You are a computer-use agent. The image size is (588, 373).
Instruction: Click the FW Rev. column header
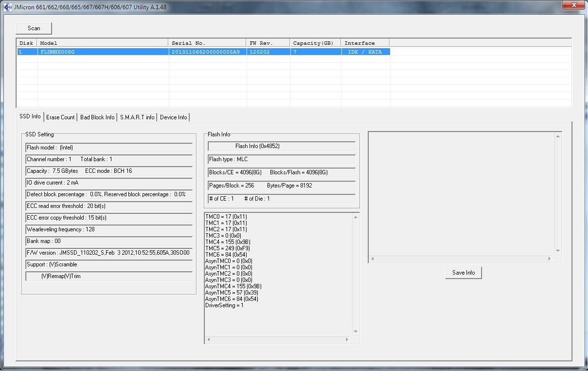[x=267, y=43]
